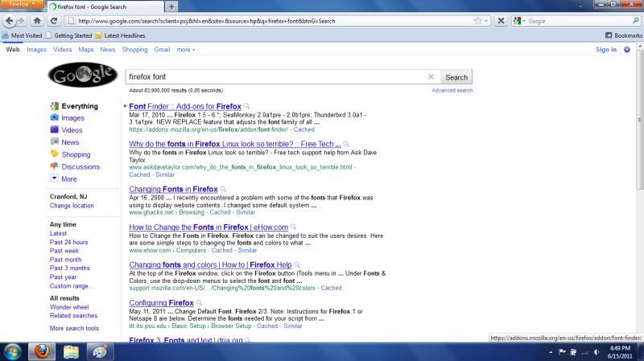
Task: Switch to the Images top navigation link
Action: point(36,49)
